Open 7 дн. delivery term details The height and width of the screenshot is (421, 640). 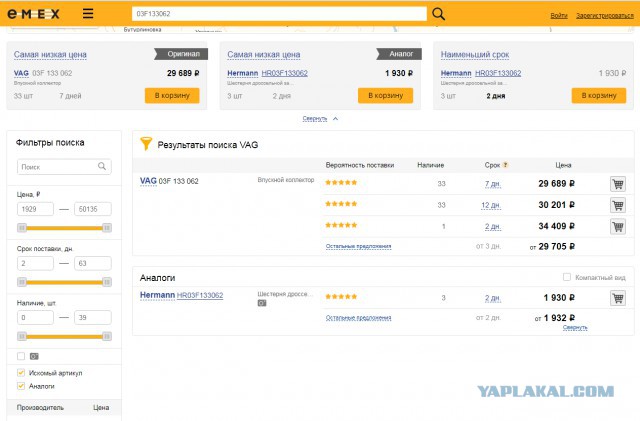point(493,184)
